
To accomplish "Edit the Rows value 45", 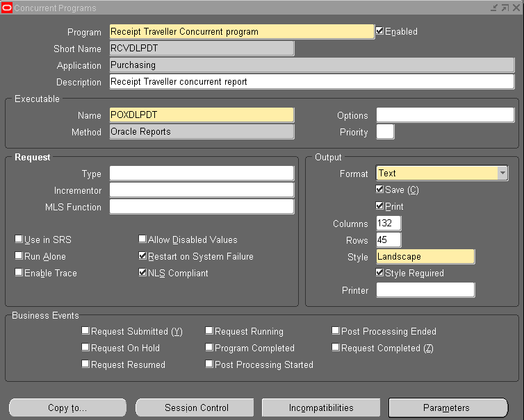I will click(388, 240).
